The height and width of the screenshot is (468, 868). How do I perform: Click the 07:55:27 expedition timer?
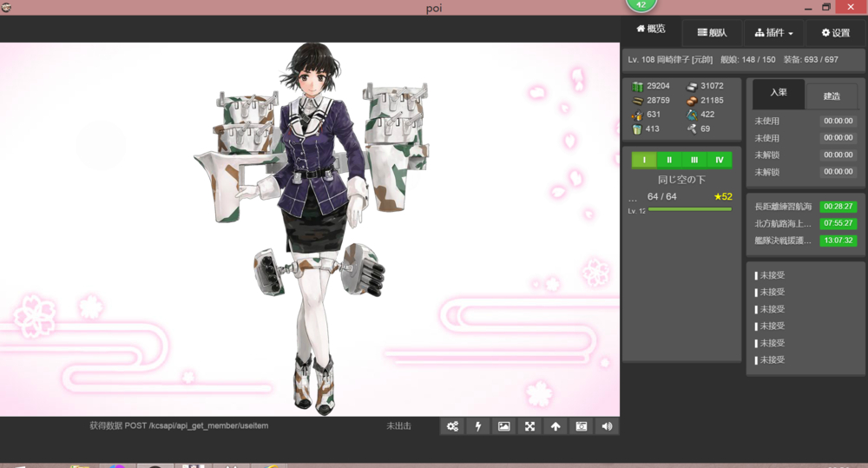[838, 223]
